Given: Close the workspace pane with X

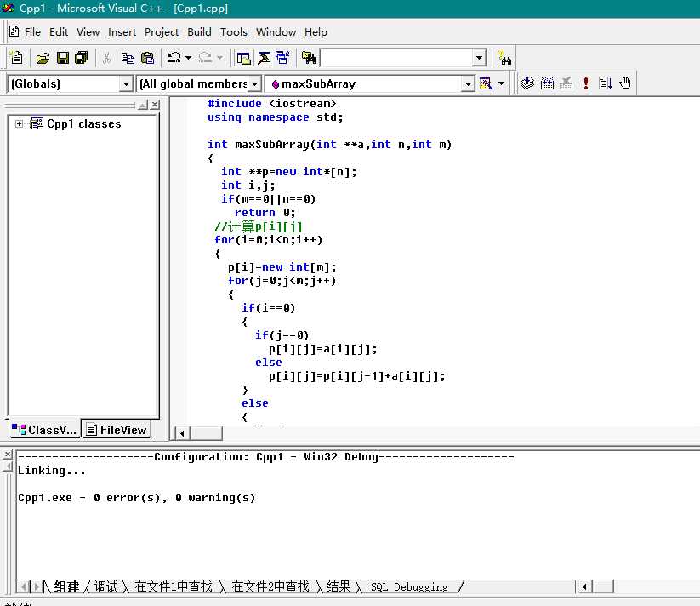Looking at the screenshot, I should point(155,105).
